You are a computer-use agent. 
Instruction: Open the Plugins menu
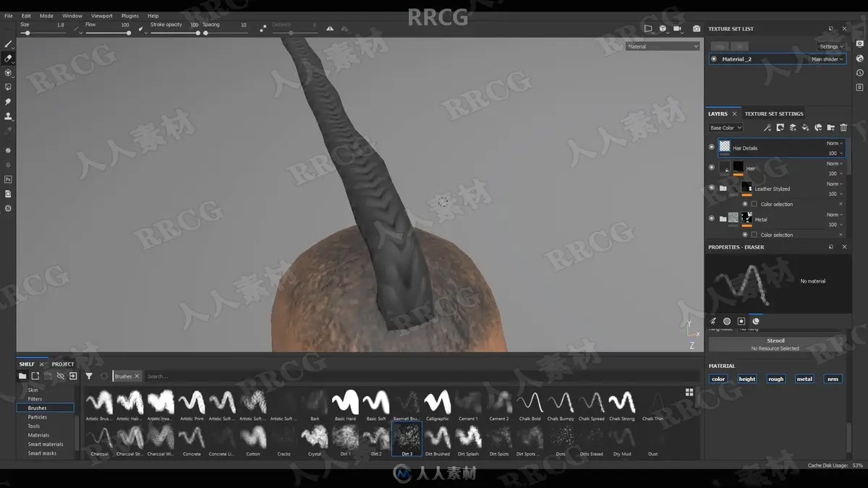pyautogui.click(x=130, y=16)
